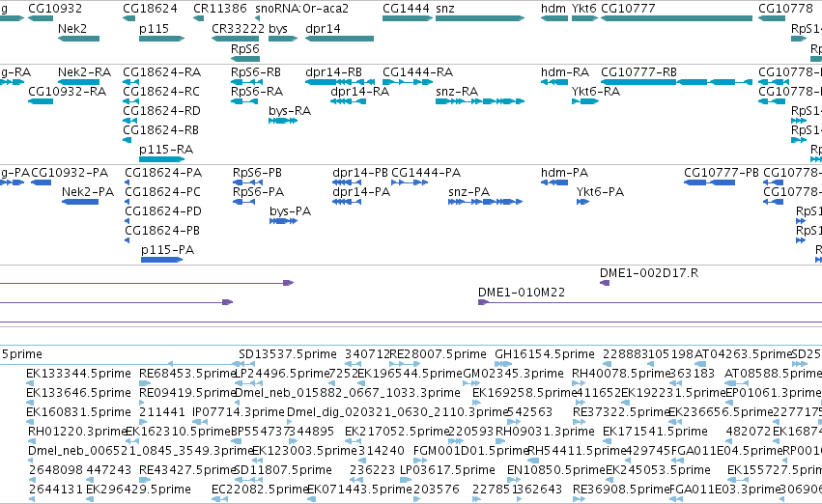Click the hdm-PA protein label
The image size is (822, 504).
click(565, 173)
